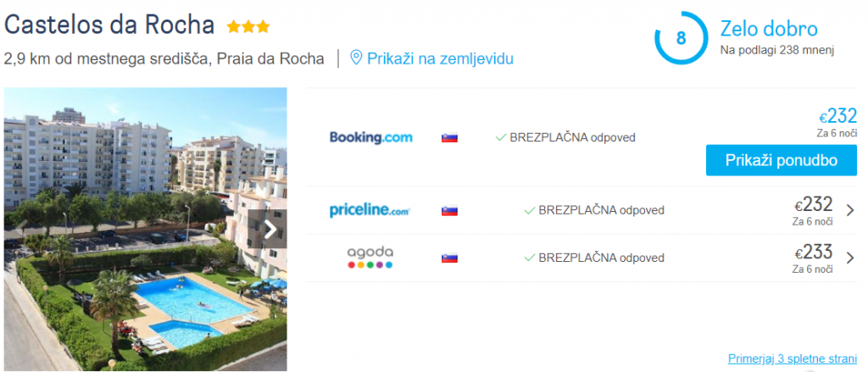Expand the priceline offer chevron

point(850,211)
